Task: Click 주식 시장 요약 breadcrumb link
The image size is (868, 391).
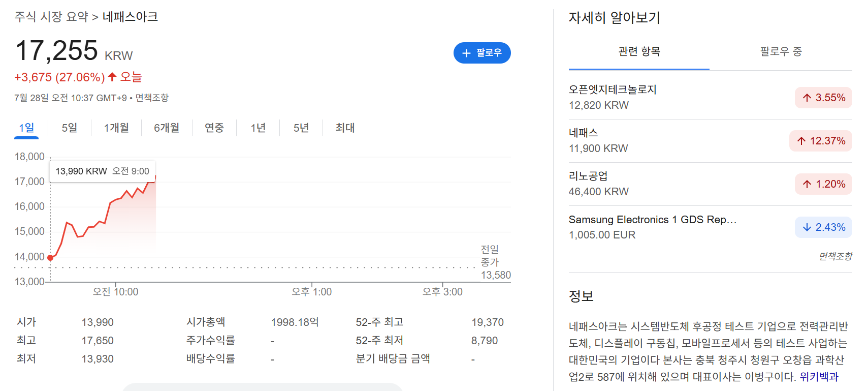Action: click(x=51, y=17)
